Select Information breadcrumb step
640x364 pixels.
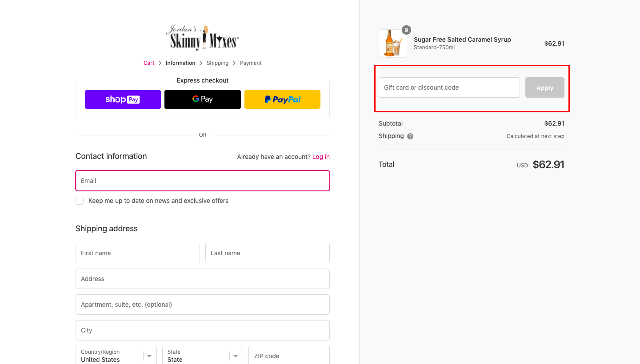(x=180, y=63)
